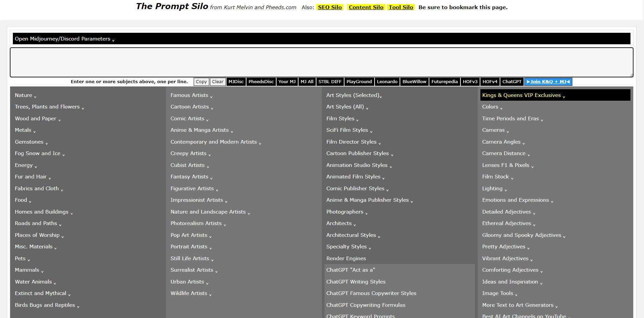Click the ChatGPT toolbar button

point(511,82)
